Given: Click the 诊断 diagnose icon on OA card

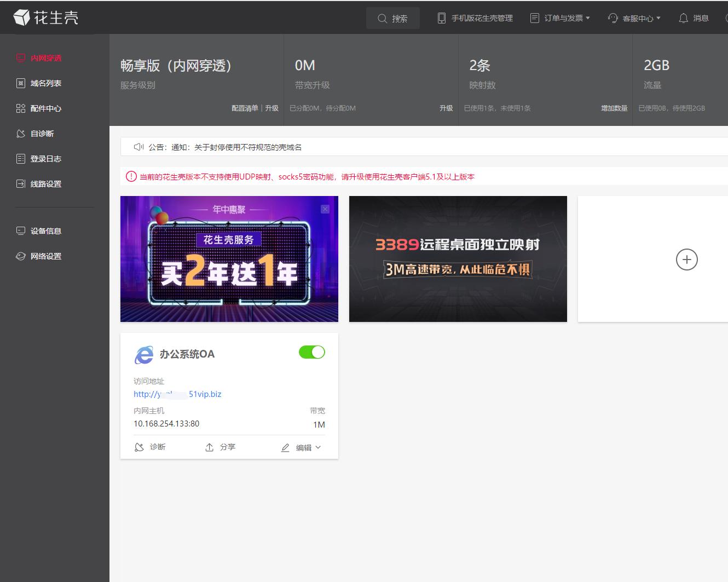Looking at the screenshot, I should (139, 447).
